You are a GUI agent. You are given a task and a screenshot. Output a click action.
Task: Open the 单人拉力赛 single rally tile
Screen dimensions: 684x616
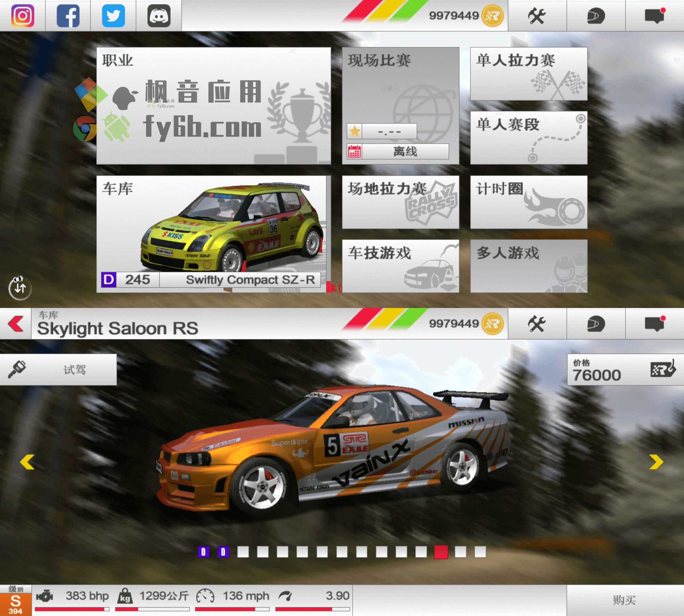tap(528, 74)
